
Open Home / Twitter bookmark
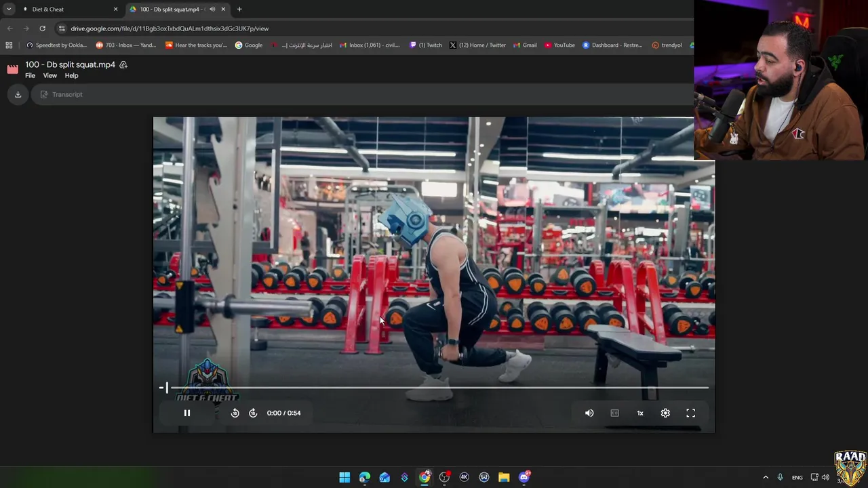477,45
